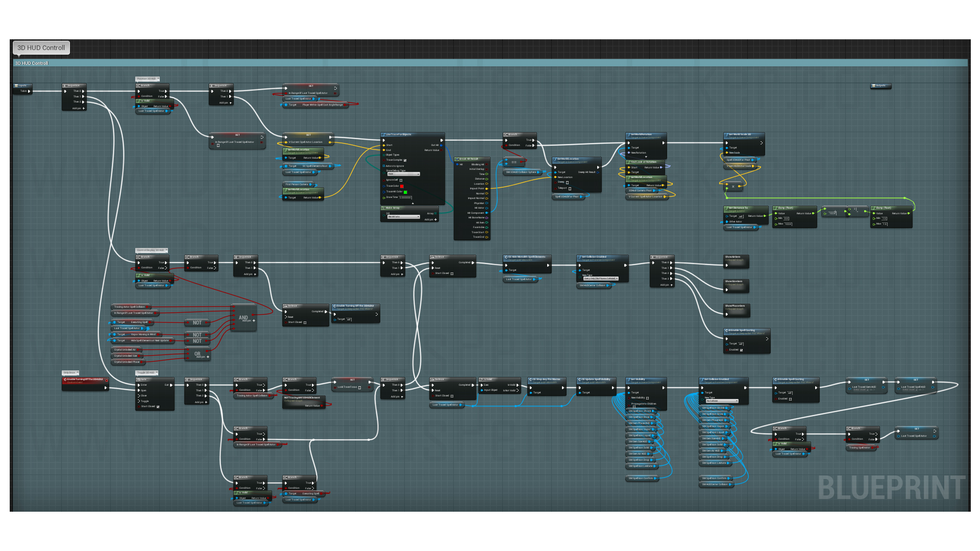Select the EnableTurningOffThe3DHUDUI custom event node
The image size is (980, 551).
[x=85, y=384]
